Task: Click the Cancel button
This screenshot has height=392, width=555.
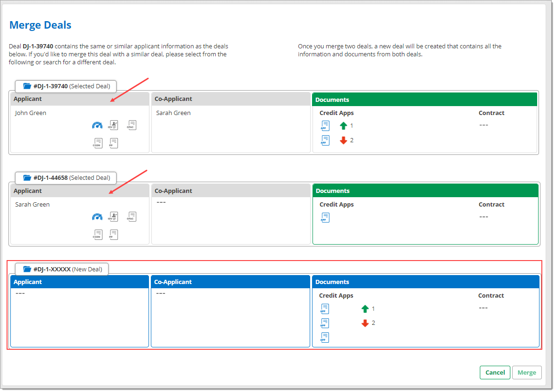Action: pos(495,372)
